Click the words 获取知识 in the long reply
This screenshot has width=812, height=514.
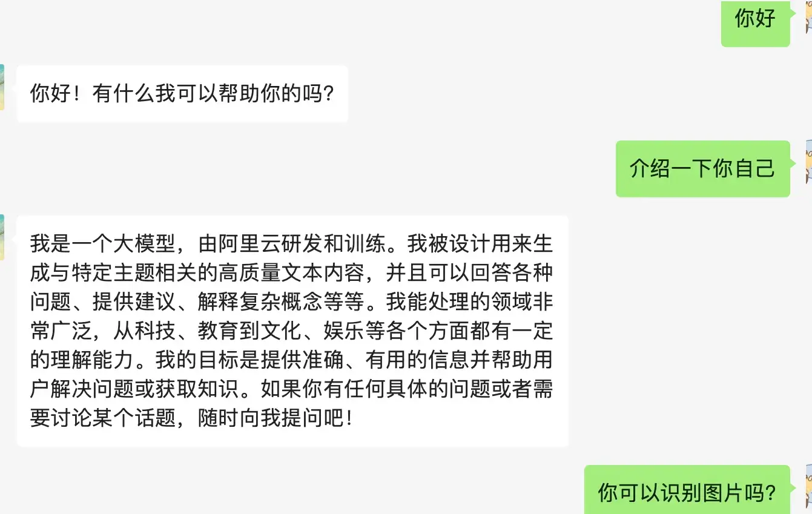pyautogui.click(x=197, y=389)
